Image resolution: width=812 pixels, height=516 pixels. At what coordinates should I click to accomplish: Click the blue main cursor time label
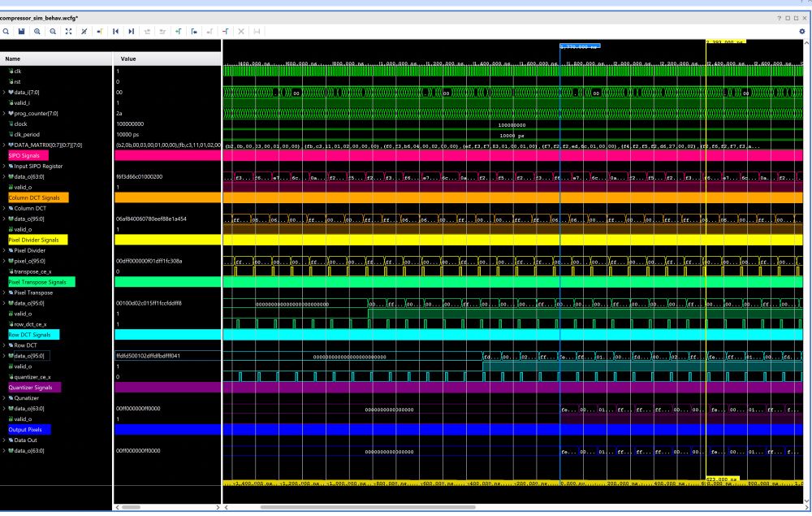(x=580, y=46)
